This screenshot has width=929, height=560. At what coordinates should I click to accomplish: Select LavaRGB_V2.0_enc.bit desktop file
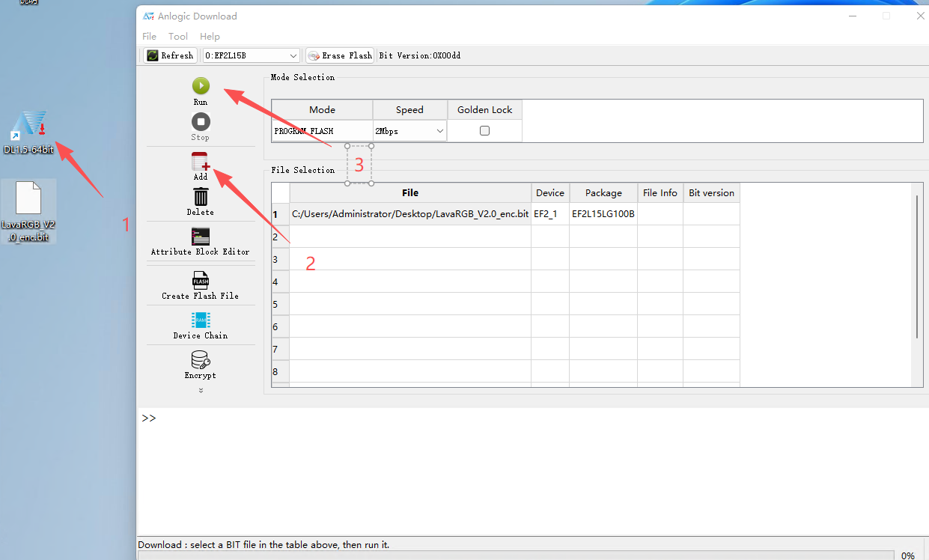[28, 211]
